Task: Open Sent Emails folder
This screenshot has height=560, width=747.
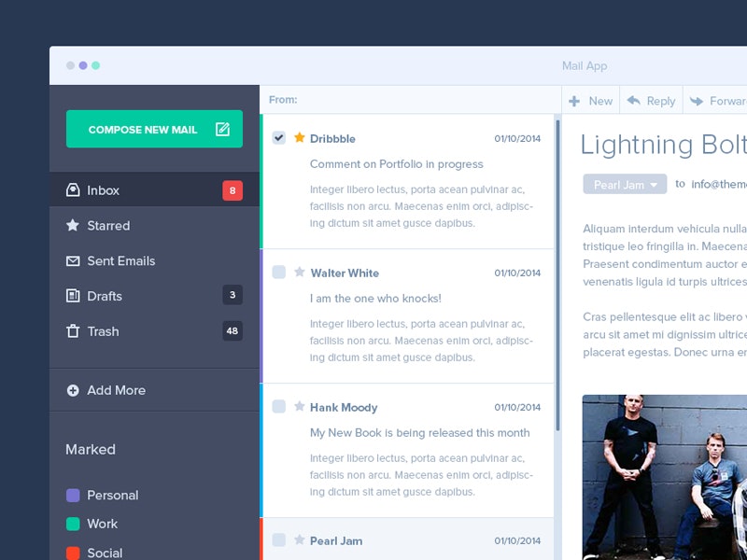Action: (x=154, y=260)
